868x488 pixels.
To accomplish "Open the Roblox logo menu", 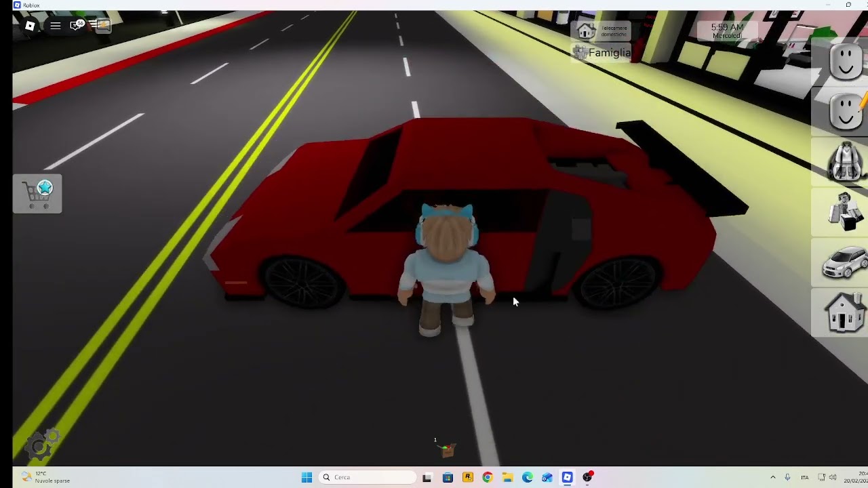I will tap(30, 26).
